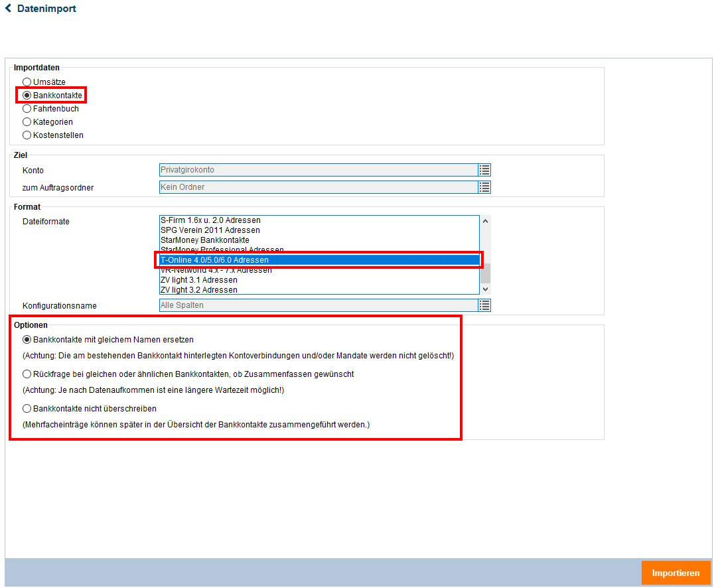This screenshot has width=714, height=588.
Task: Click the Konto Privatgirokonto field
Action: click(x=318, y=170)
